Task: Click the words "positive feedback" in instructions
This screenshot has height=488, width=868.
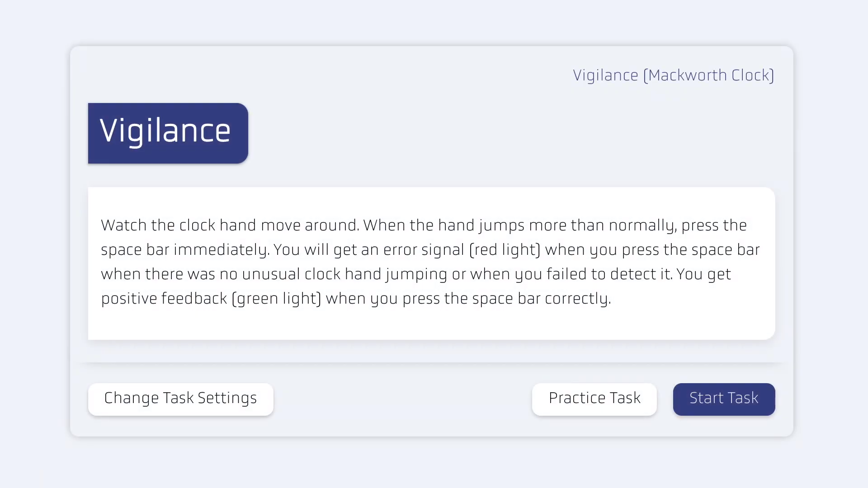Action: (x=164, y=299)
